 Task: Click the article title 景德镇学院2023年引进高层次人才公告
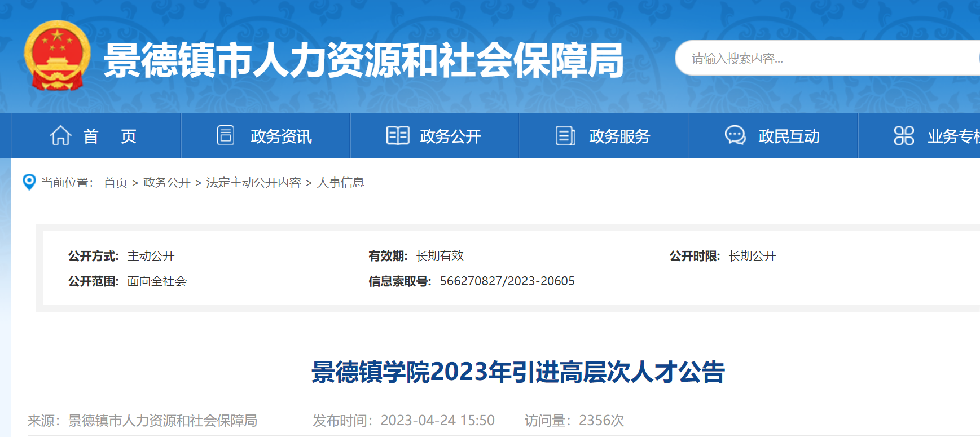(x=518, y=372)
